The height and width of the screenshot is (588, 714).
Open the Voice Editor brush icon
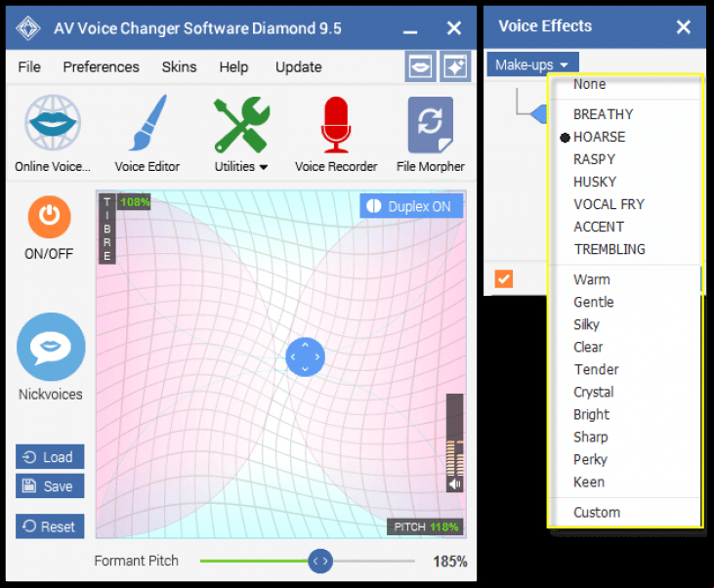point(147,122)
